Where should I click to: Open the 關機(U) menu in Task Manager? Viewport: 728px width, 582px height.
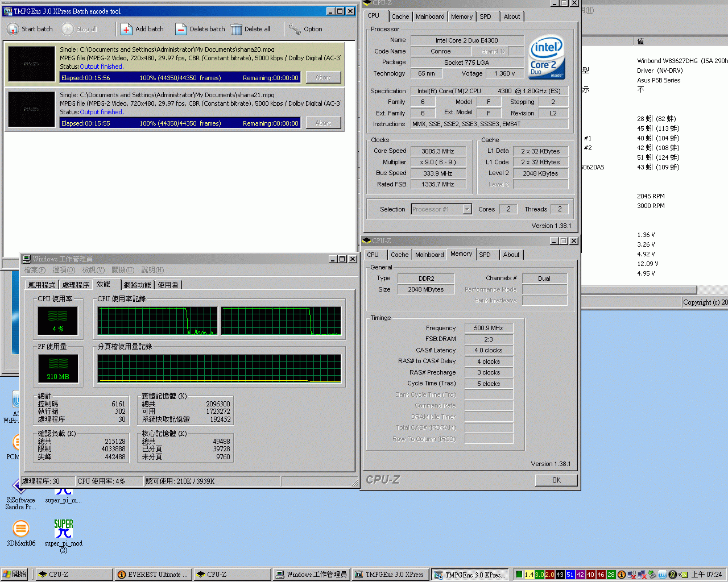tap(123, 270)
